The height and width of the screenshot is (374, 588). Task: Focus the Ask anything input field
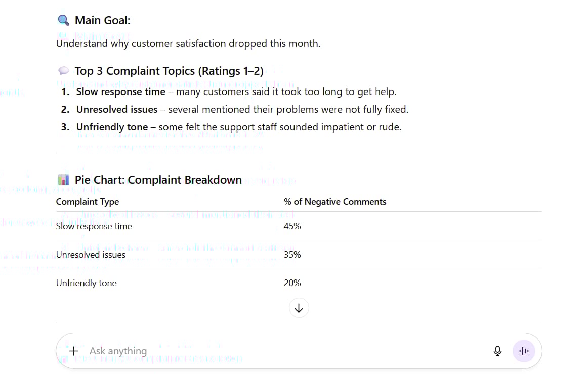coord(281,351)
